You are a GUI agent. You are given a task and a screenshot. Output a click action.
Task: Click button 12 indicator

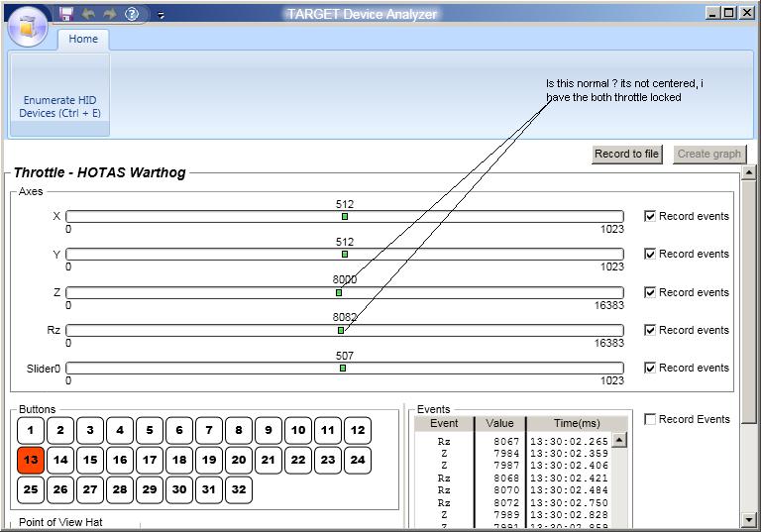pyautogui.click(x=358, y=431)
